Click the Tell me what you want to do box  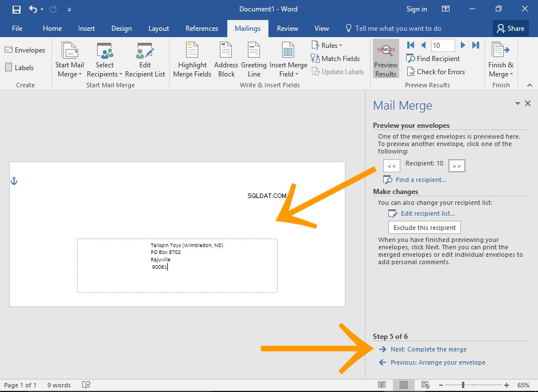394,29
